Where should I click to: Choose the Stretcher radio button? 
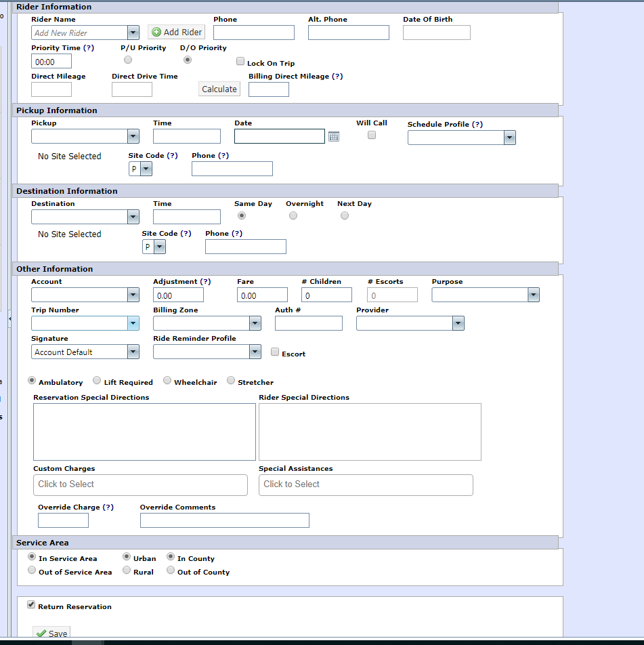pyautogui.click(x=231, y=380)
